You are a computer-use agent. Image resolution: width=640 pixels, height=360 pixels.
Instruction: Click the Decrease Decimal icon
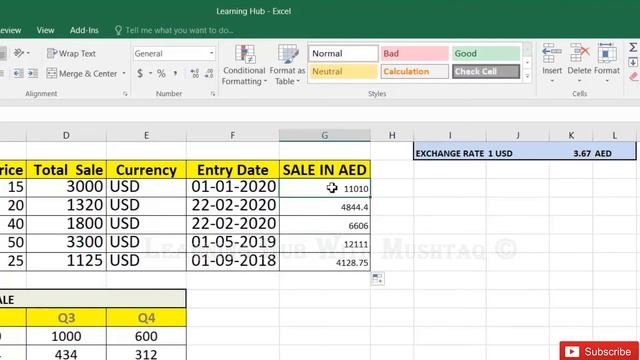click(209, 73)
